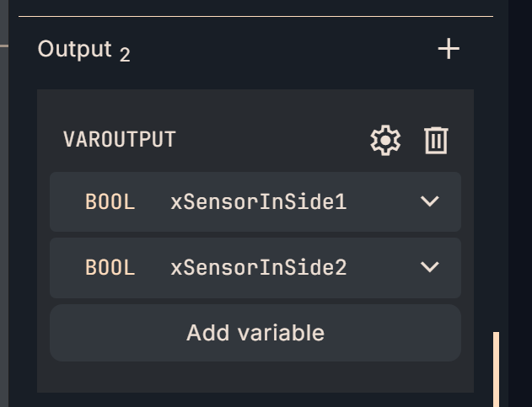
Task: Click the gray panel edge on far left
Action: click(4, 211)
